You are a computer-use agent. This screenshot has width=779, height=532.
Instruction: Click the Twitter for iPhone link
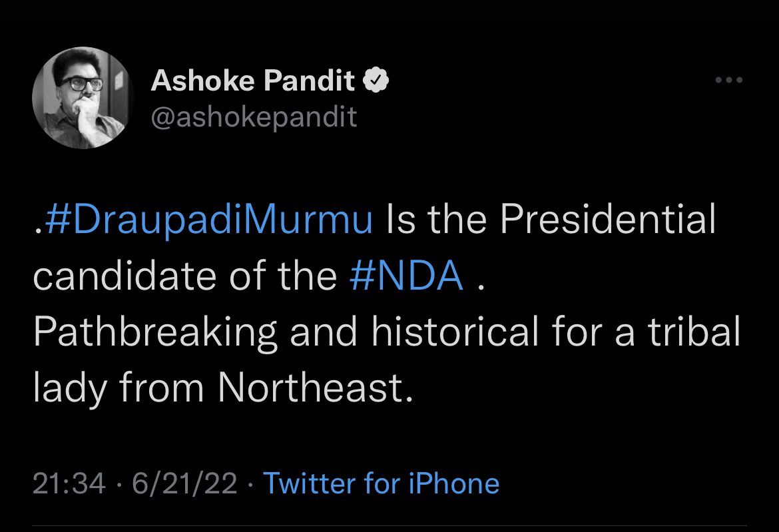pyautogui.click(x=381, y=483)
